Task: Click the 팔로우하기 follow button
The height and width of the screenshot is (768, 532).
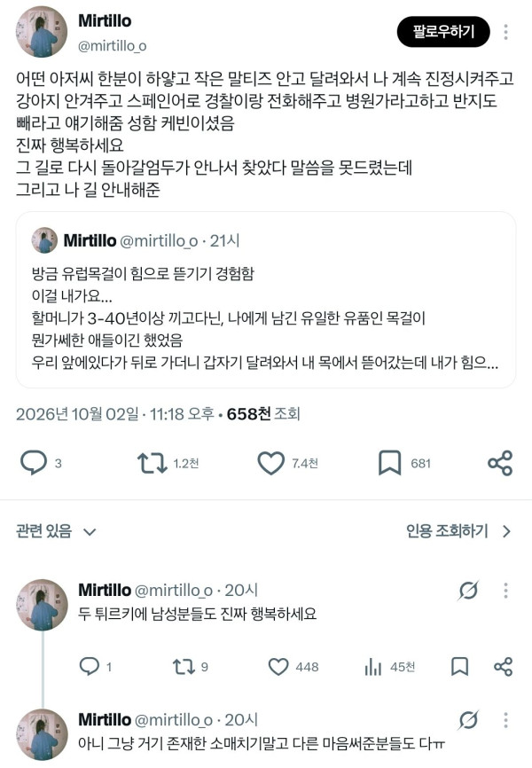Action: [443, 32]
